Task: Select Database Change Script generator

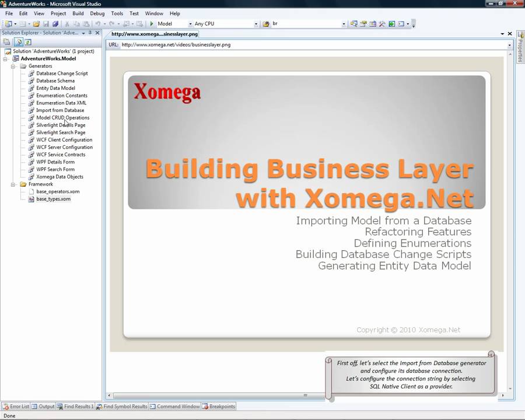Action: point(62,73)
